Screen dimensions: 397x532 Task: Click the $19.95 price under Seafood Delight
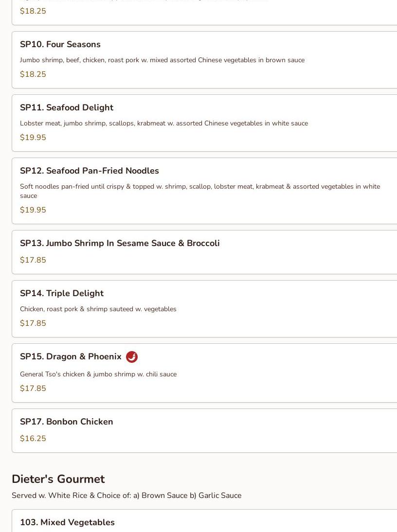click(33, 138)
